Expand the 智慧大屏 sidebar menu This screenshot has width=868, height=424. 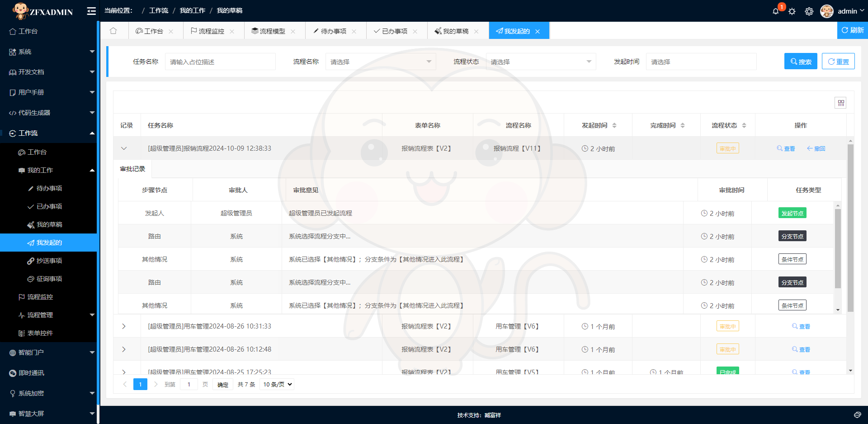48,414
